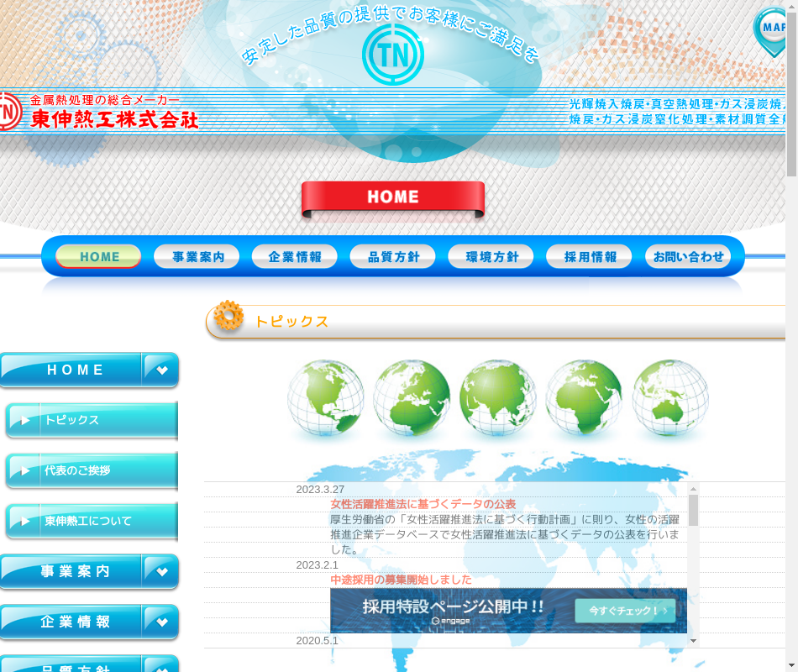Open the 事業案内 navigation tab

[197, 257]
